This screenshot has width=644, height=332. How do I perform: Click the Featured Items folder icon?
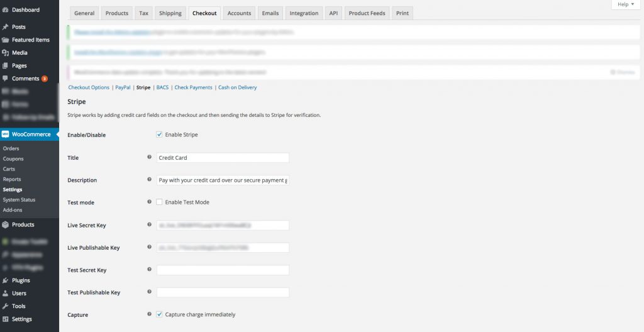(5, 40)
